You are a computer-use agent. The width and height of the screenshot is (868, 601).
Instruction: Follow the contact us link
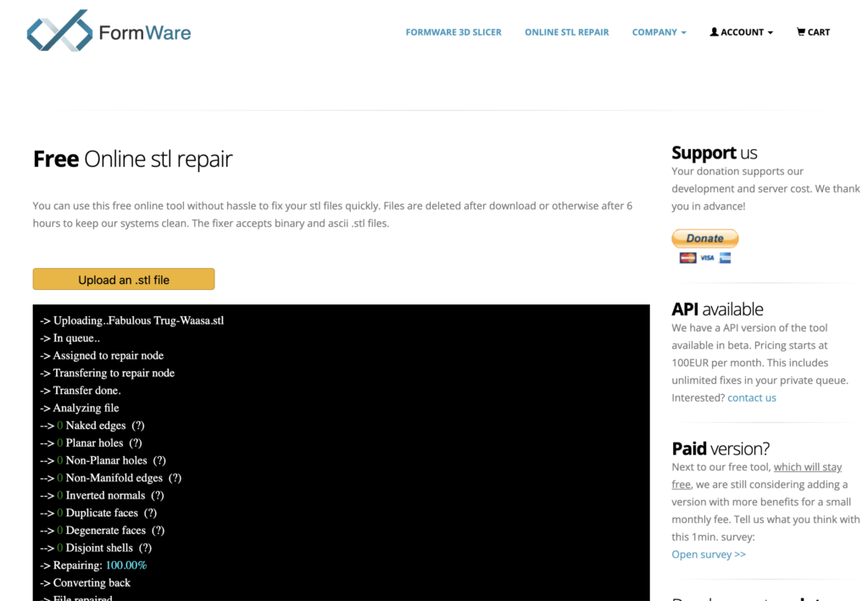tap(752, 398)
